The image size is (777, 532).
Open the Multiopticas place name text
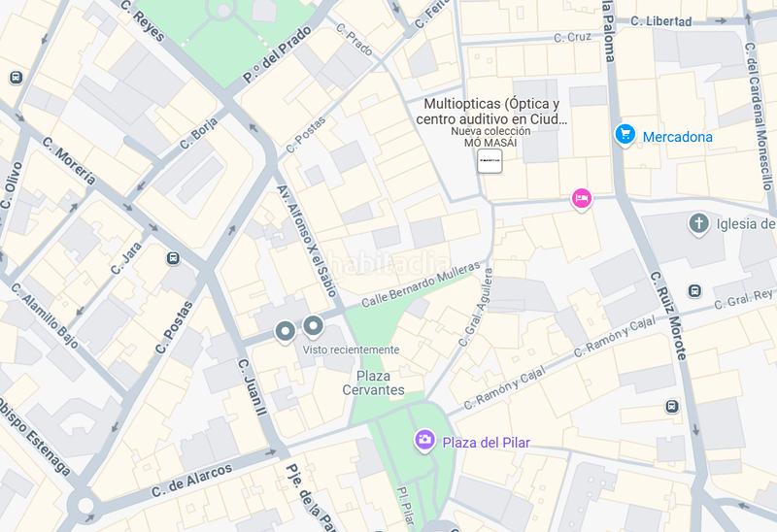(491, 112)
